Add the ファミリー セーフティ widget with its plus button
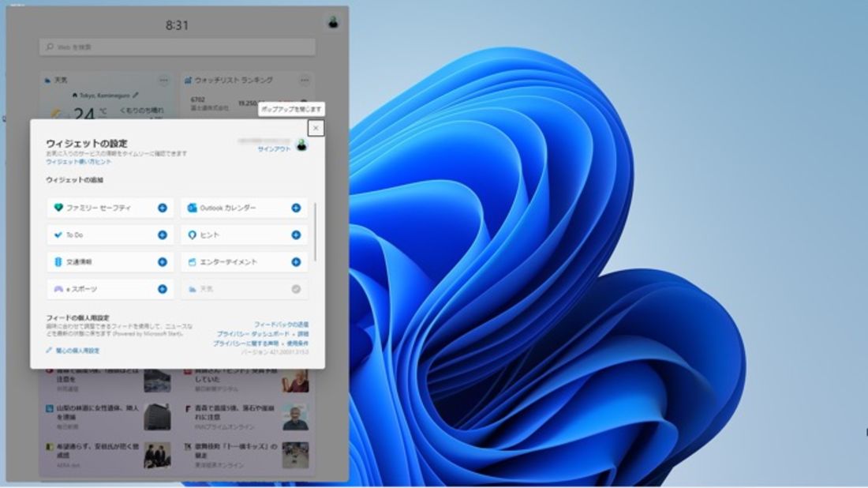Image resolution: width=868 pixels, height=488 pixels. [x=163, y=208]
